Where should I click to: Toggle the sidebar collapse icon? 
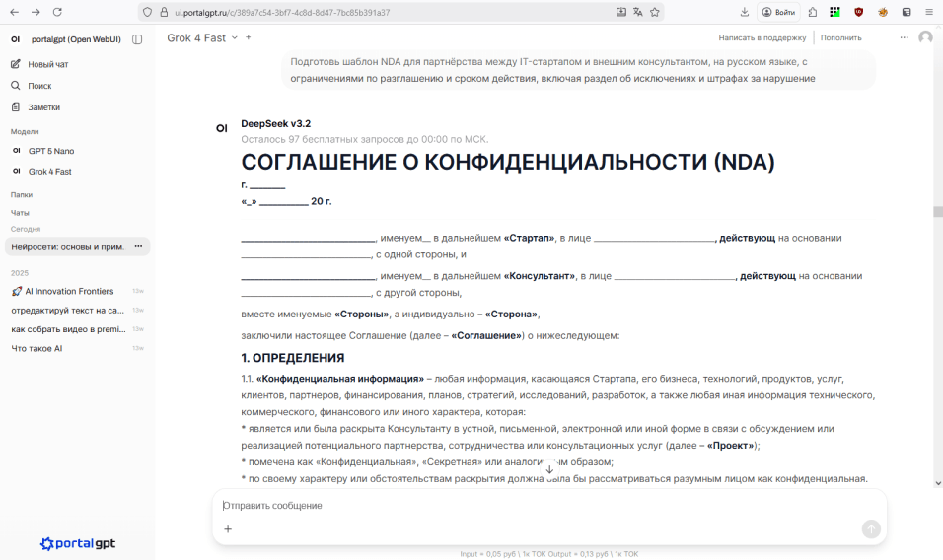pos(137,39)
